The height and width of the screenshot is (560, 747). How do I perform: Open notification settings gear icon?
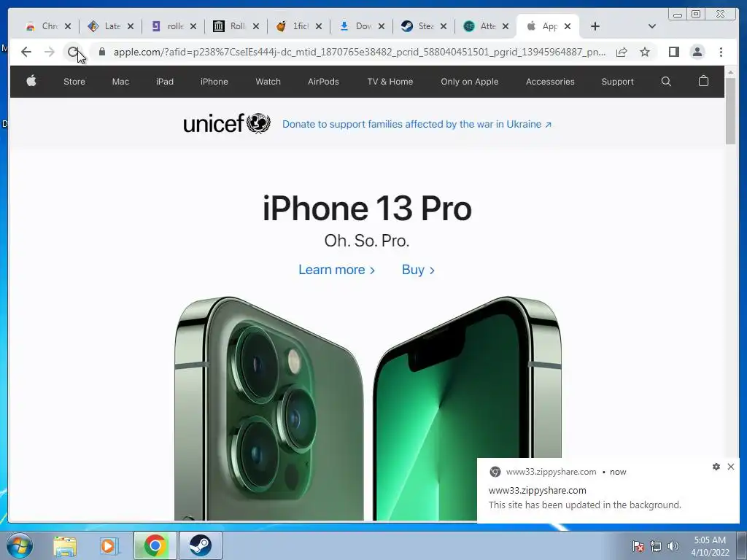(716, 467)
